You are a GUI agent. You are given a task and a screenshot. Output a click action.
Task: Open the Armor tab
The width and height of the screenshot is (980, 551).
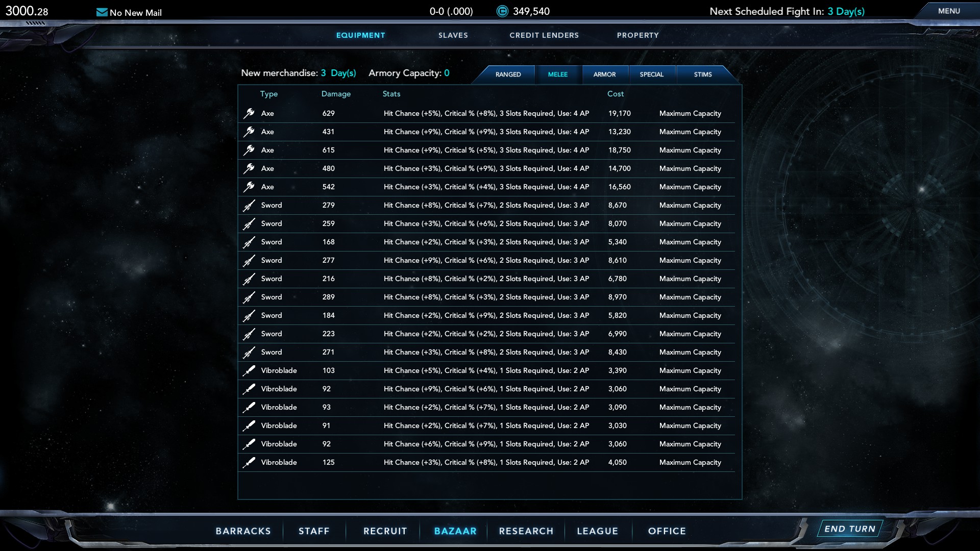click(x=604, y=74)
